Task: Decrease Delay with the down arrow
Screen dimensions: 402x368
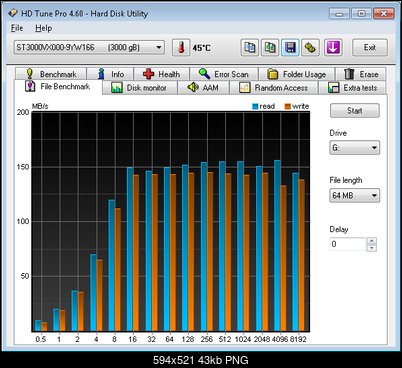Action: point(372,248)
